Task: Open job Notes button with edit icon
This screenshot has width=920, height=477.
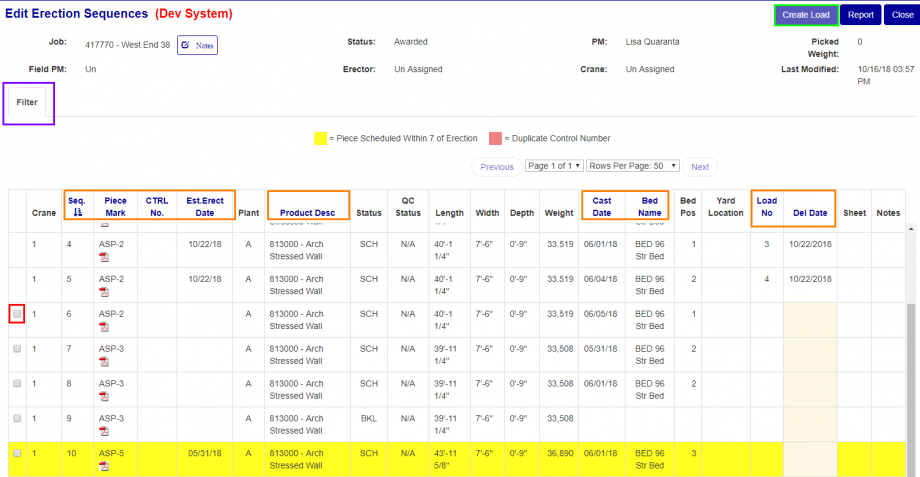Action: 198,45
